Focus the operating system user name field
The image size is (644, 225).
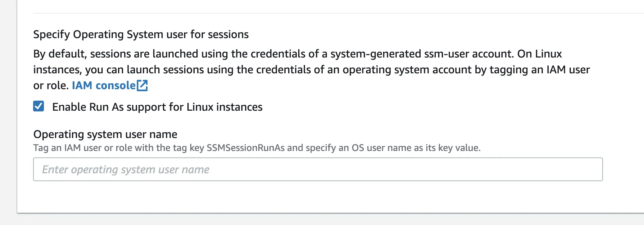[318, 169]
